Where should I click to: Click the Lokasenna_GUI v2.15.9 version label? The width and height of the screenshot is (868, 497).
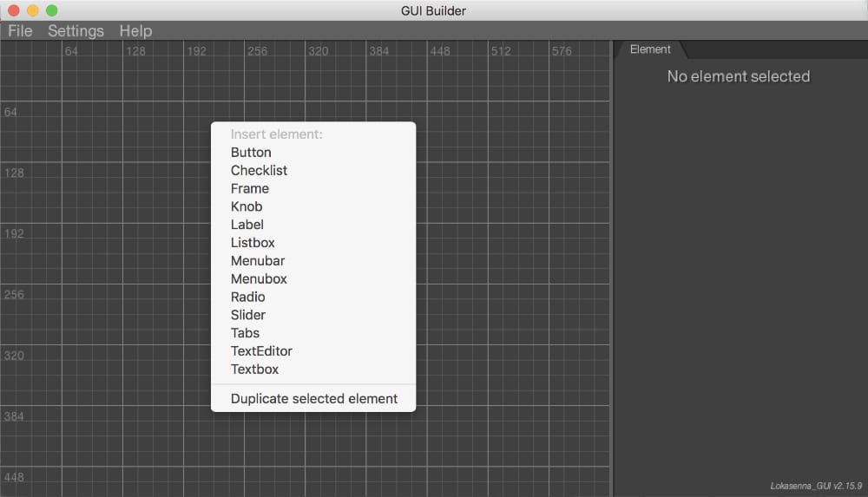coord(816,486)
